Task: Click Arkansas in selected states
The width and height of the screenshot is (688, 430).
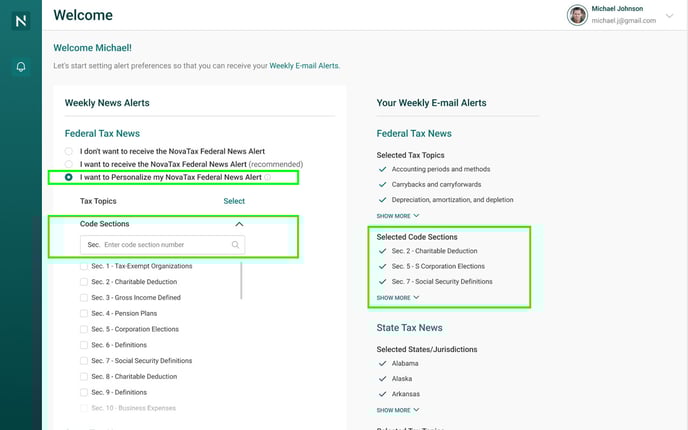Action: (x=405, y=394)
